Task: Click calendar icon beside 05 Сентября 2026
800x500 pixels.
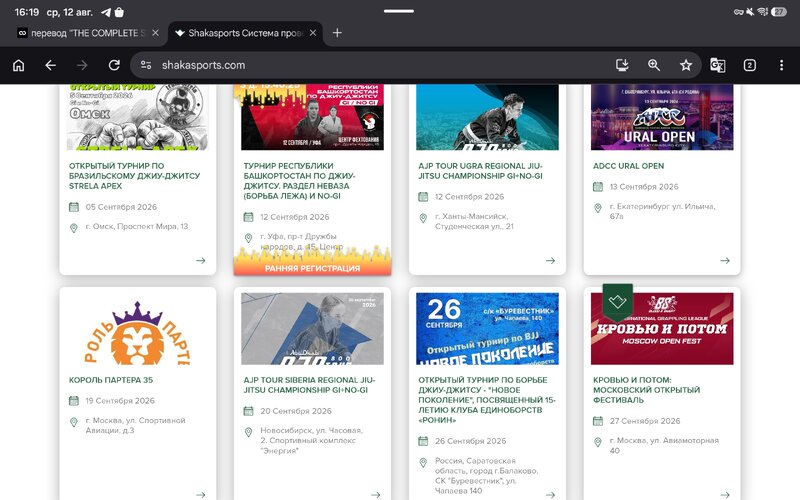Action: 74,207
